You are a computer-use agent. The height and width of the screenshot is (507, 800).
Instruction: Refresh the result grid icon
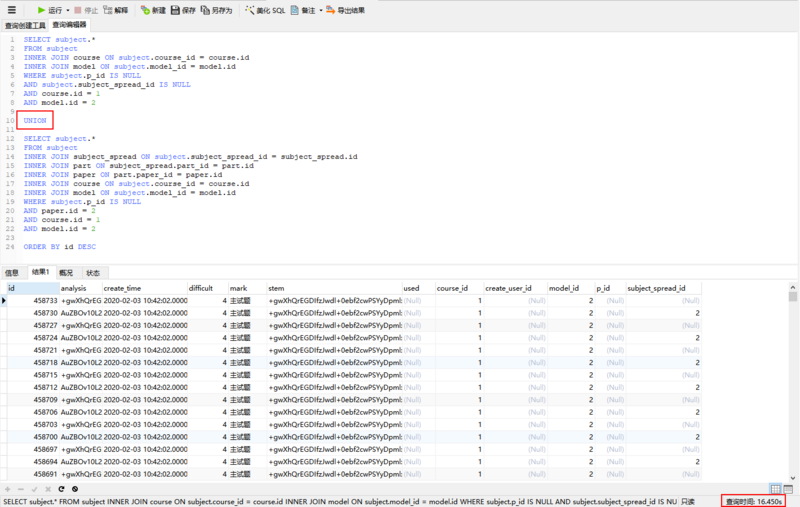61,489
